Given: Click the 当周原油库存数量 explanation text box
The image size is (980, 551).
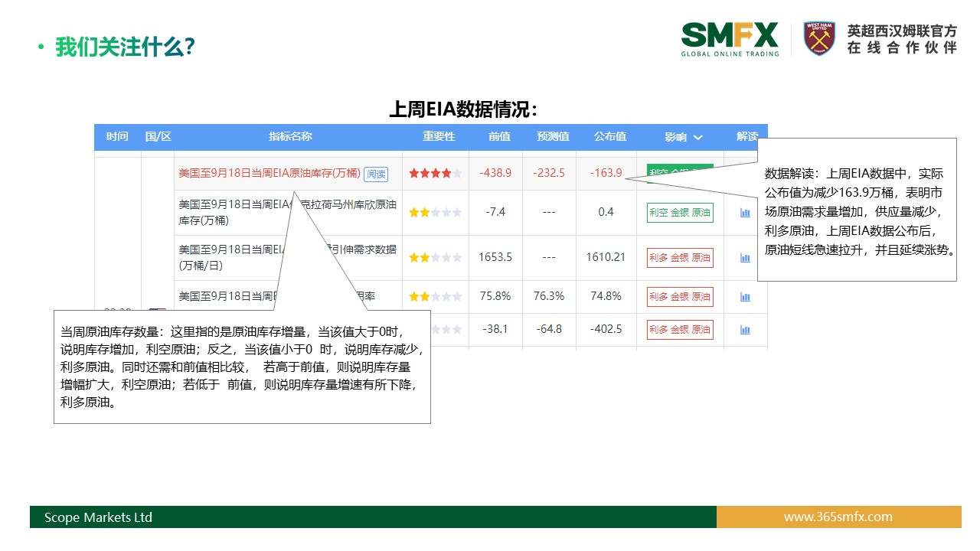Looking at the screenshot, I should click(242, 367).
